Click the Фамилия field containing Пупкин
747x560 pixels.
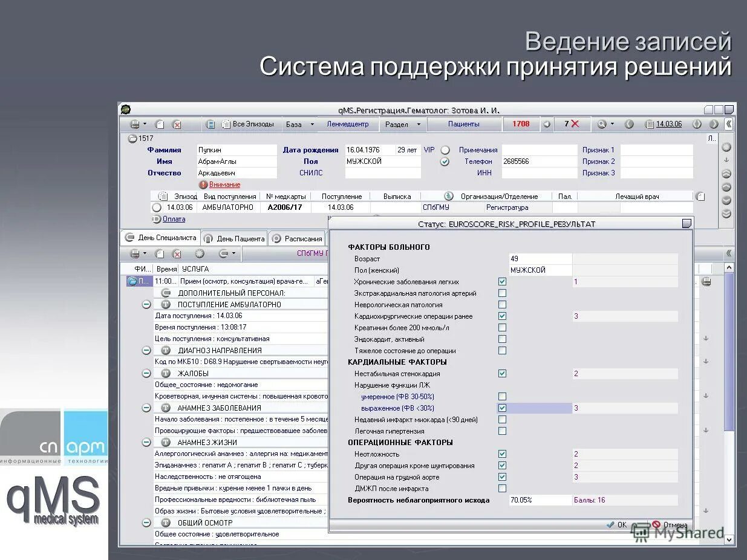point(236,149)
